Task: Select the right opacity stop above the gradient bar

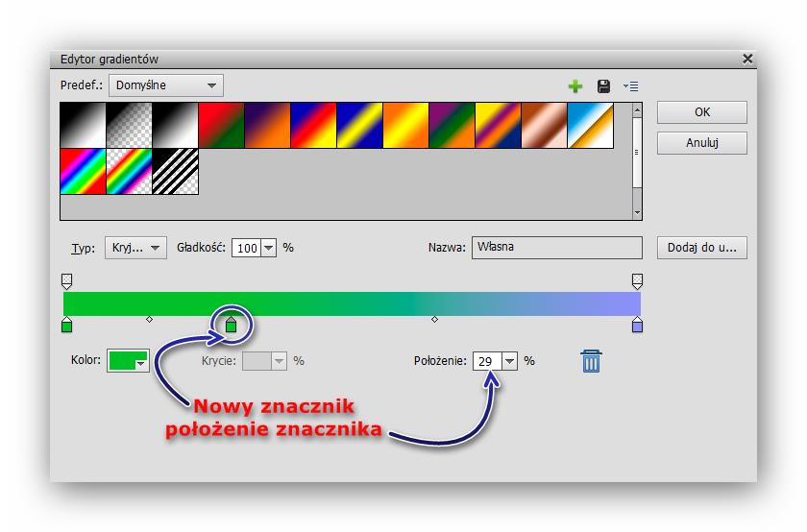Action: (x=637, y=281)
